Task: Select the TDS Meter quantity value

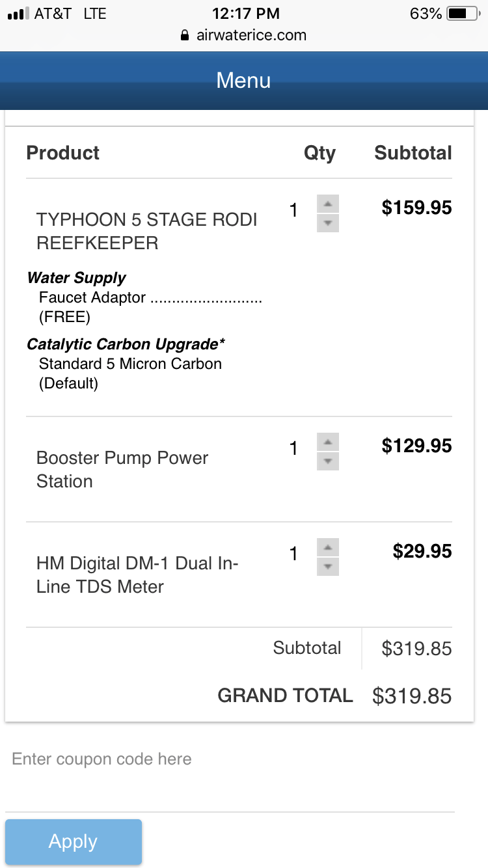Action: coord(293,554)
